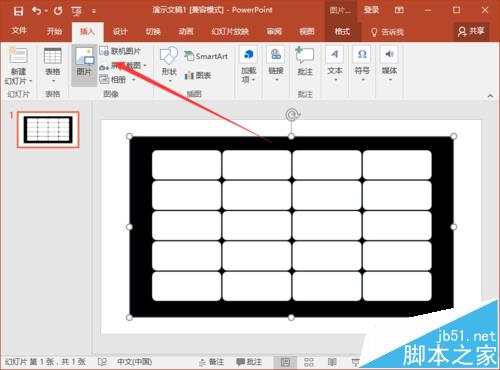The width and height of the screenshot is (500, 370).
Task: Click '幻灯片 第 1 张, 共 1 张' status text
Action: 45,362
